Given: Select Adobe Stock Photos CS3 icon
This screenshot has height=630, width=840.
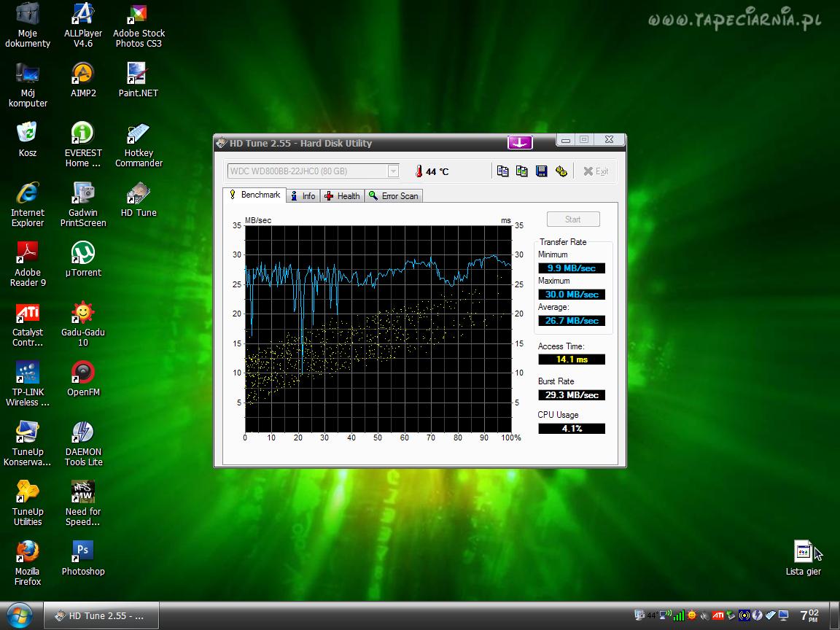Looking at the screenshot, I should point(139,26).
